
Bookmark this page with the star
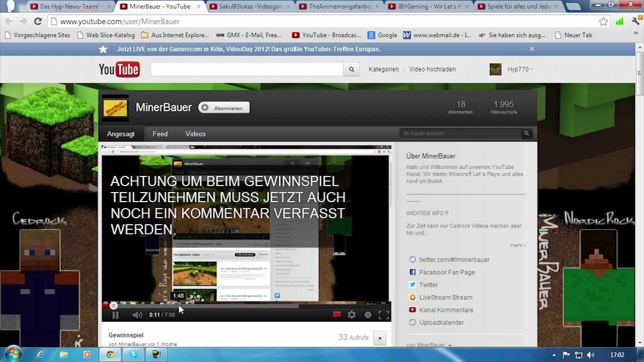pyautogui.click(x=603, y=22)
